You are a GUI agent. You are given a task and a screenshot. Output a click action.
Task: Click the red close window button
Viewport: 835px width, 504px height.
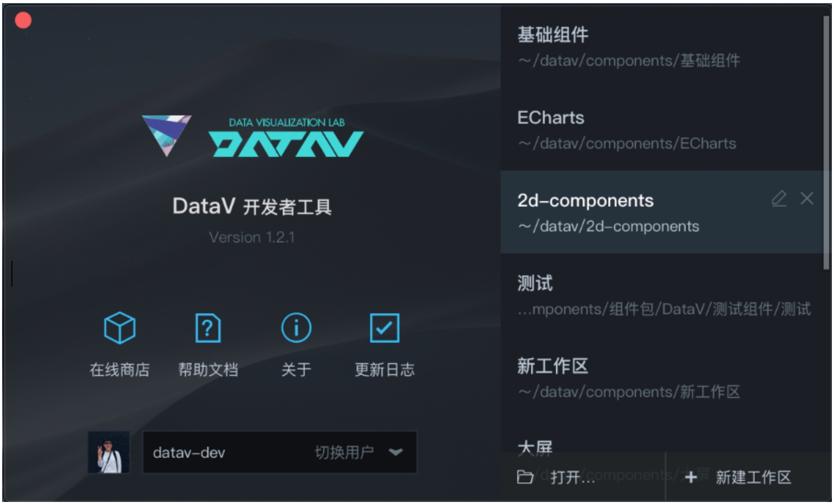pyautogui.click(x=23, y=20)
